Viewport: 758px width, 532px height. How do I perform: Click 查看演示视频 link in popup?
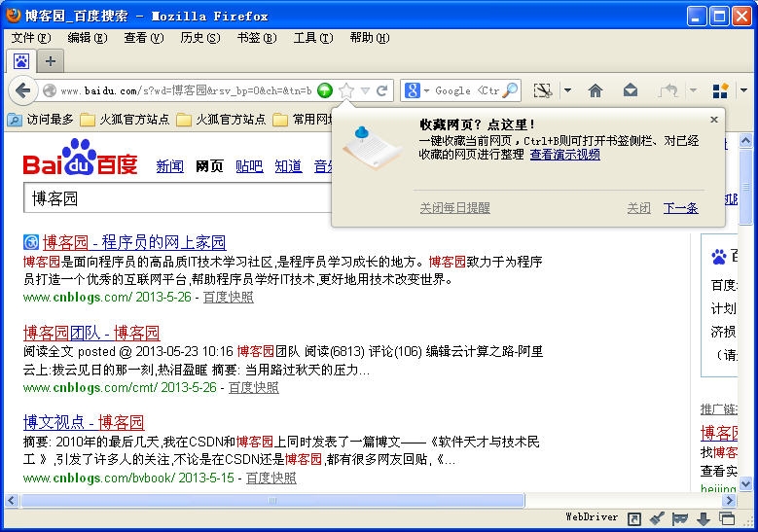coord(565,155)
